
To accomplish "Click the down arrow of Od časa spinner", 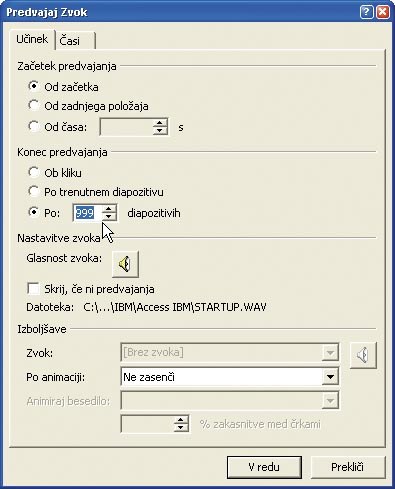I will 160,130.
